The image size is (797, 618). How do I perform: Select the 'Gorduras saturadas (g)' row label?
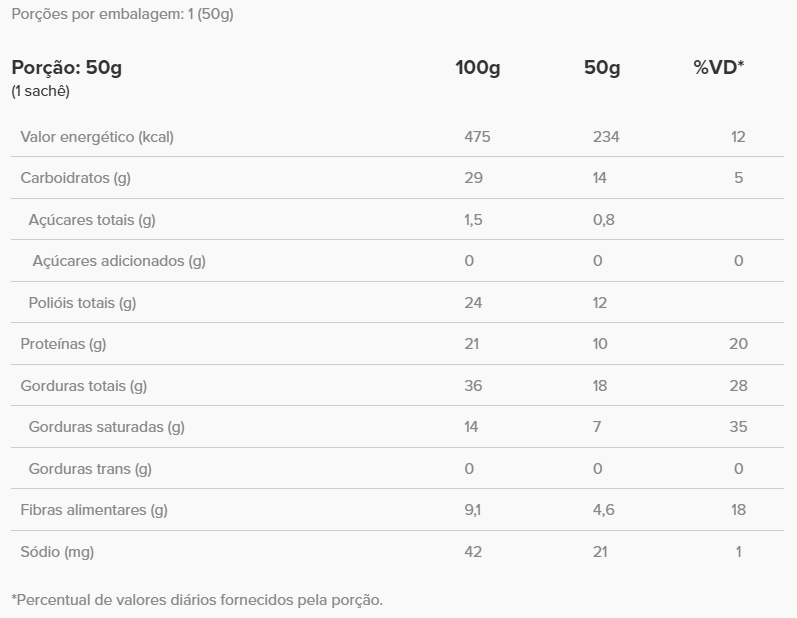click(106, 427)
